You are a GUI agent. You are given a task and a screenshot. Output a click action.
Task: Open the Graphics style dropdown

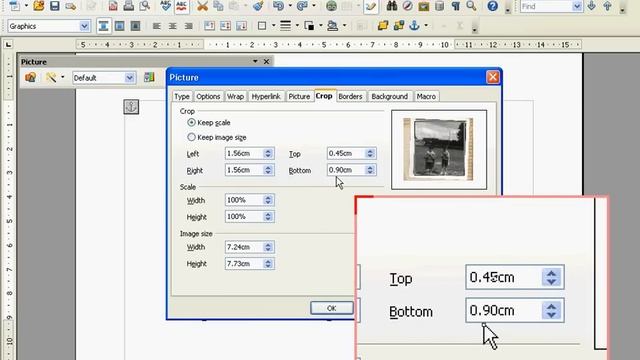point(84,26)
